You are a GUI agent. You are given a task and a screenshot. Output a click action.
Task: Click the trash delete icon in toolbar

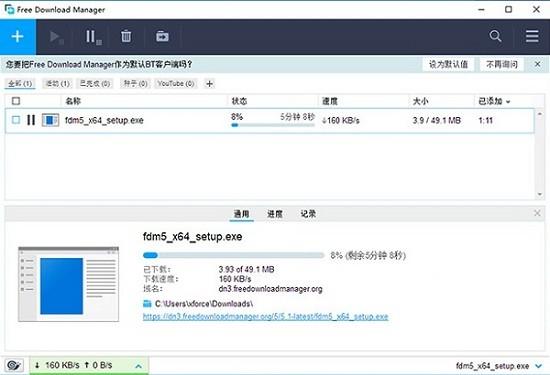(126, 36)
